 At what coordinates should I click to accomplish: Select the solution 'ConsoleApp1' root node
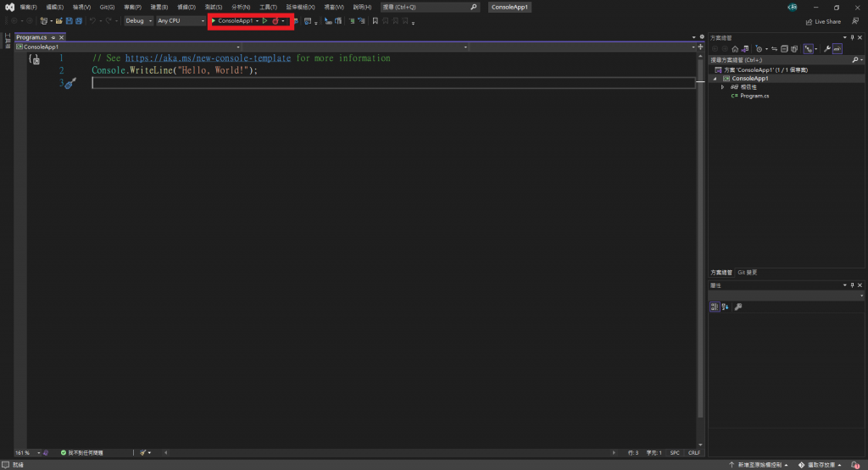click(x=765, y=70)
